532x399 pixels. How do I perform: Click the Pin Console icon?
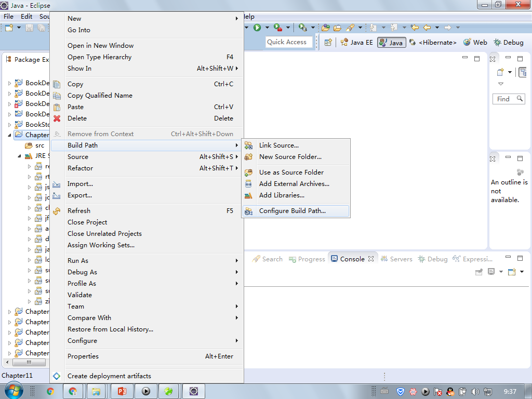pos(479,272)
